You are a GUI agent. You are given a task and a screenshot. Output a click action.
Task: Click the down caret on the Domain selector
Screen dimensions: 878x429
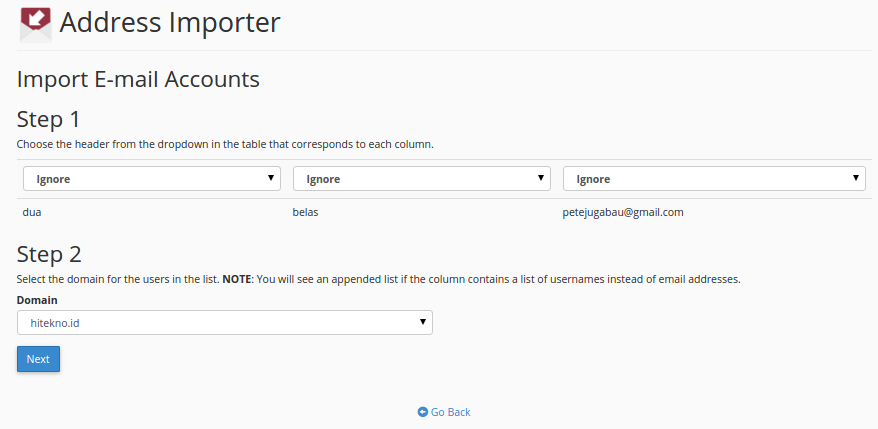[x=423, y=322]
